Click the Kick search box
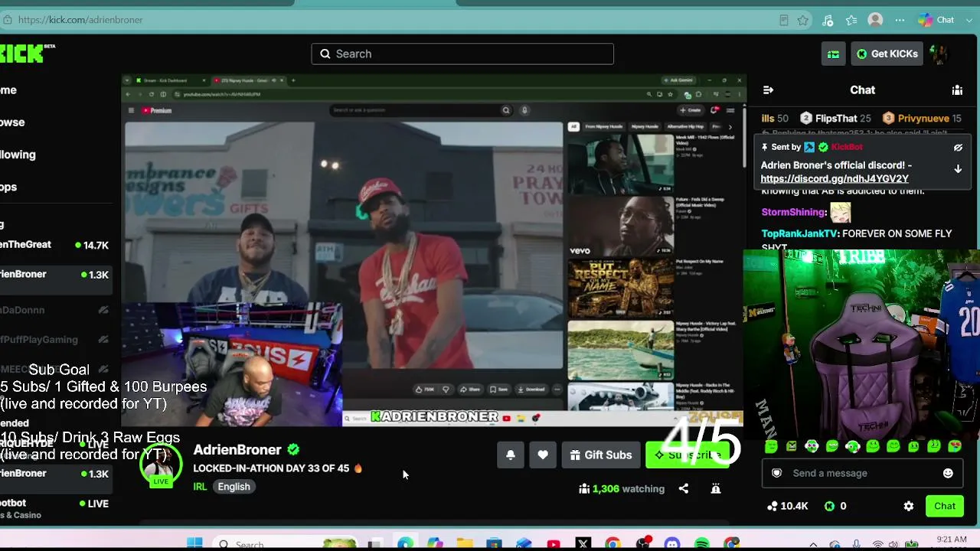The width and height of the screenshot is (980, 551). click(x=462, y=54)
